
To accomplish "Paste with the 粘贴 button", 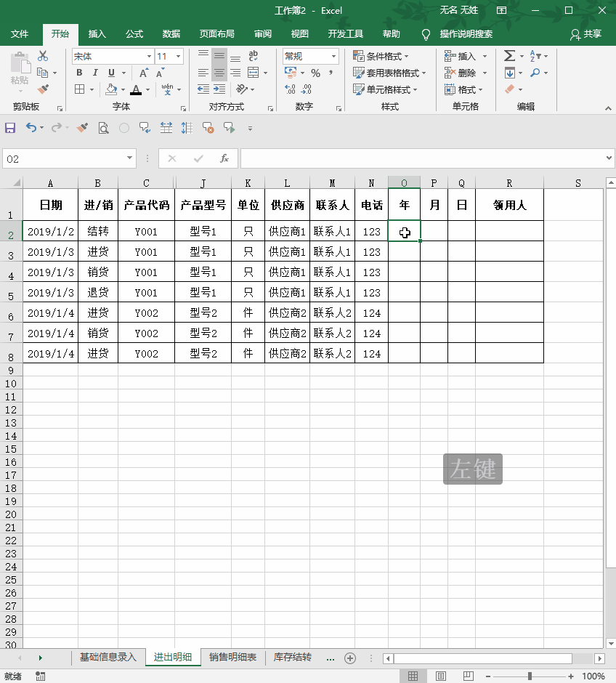I will [20, 68].
